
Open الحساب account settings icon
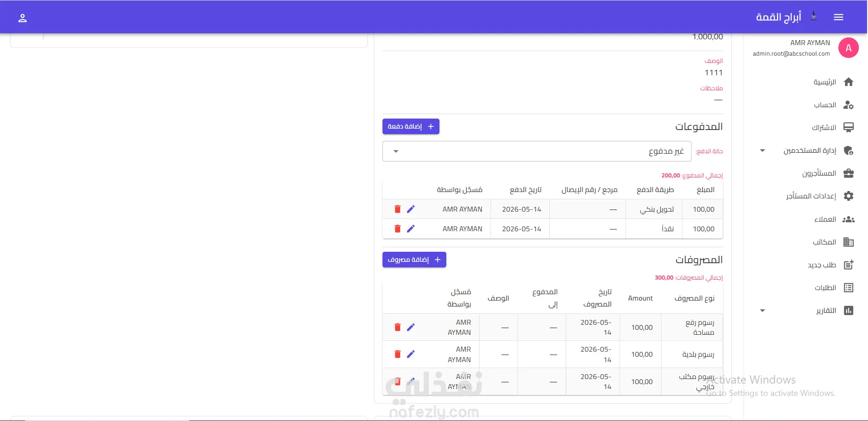click(x=848, y=105)
